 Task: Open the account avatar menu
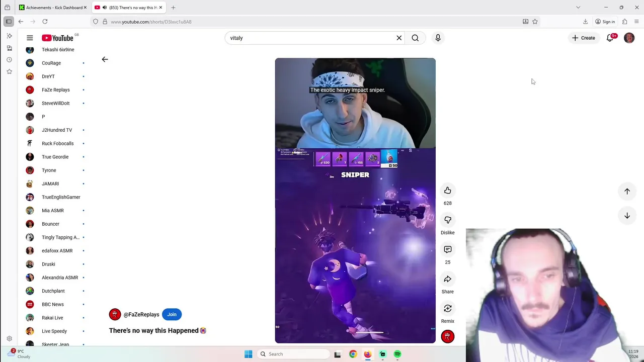[629, 38]
